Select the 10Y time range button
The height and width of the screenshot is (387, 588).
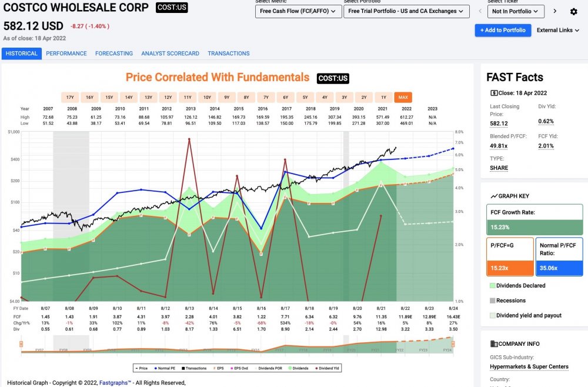click(x=207, y=98)
